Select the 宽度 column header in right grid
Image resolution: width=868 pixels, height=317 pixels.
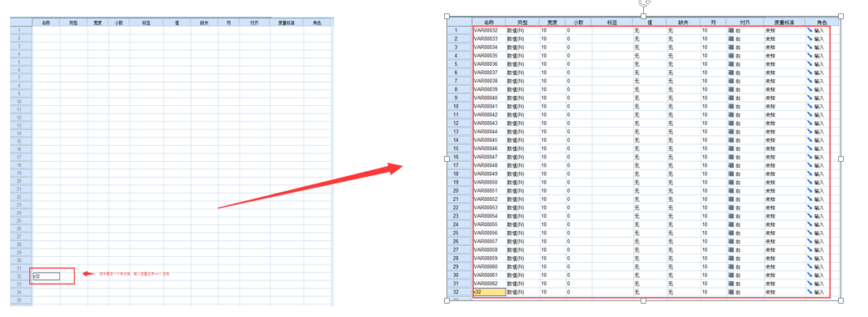(x=552, y=23)
